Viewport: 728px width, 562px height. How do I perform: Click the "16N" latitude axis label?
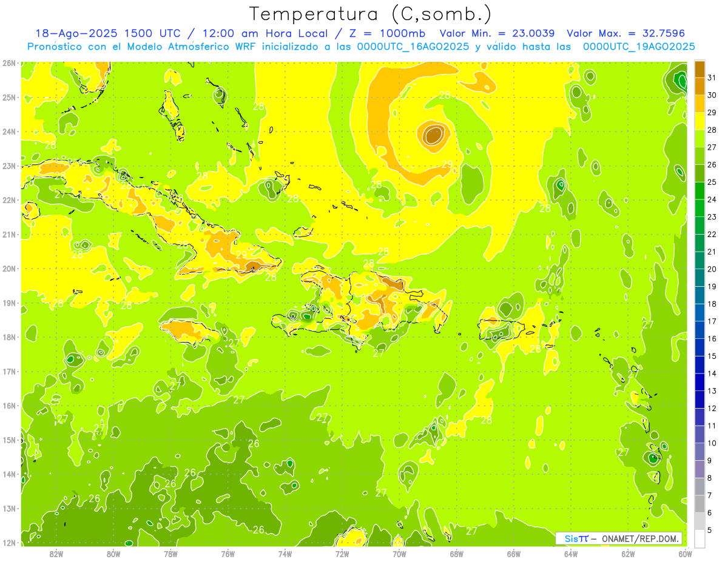coord(8,406)
